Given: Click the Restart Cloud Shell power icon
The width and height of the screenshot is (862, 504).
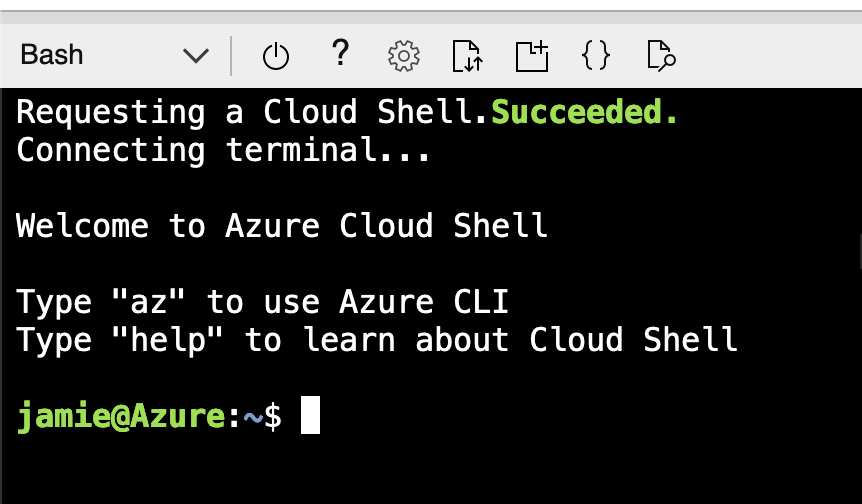Looking at the screenshot, I should pos(275,57).
